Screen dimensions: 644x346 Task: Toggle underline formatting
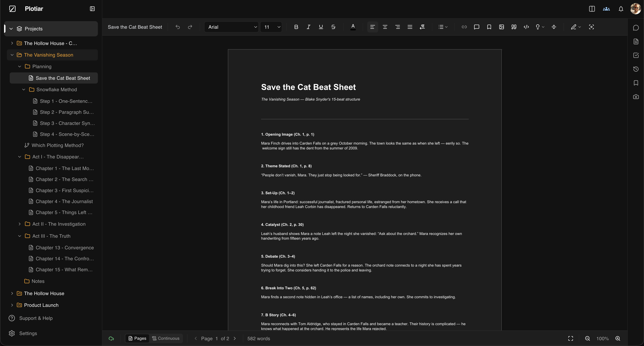(321, 27)
